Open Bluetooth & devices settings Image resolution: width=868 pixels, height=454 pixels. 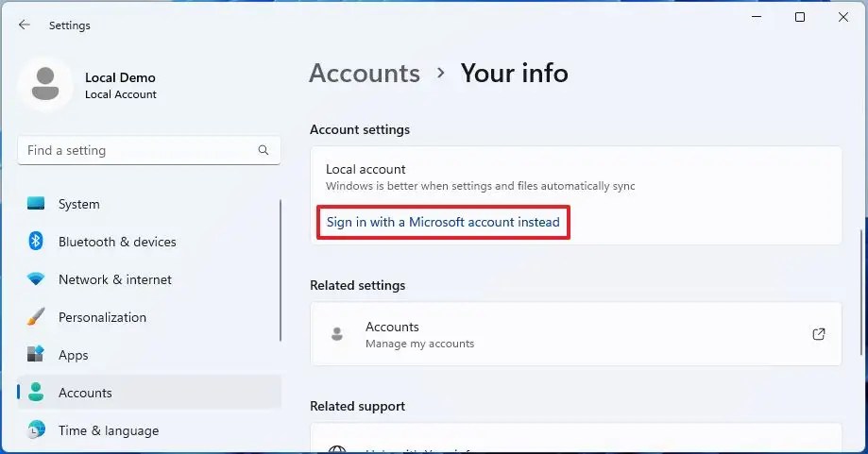tap(149, 241)
